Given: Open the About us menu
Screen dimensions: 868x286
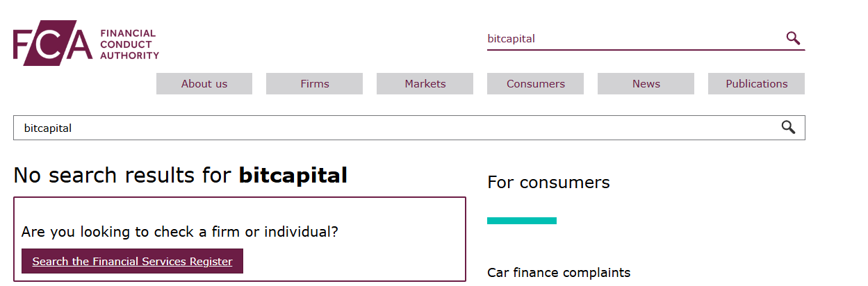Looking at the screenshot, I should coord(204,84).
